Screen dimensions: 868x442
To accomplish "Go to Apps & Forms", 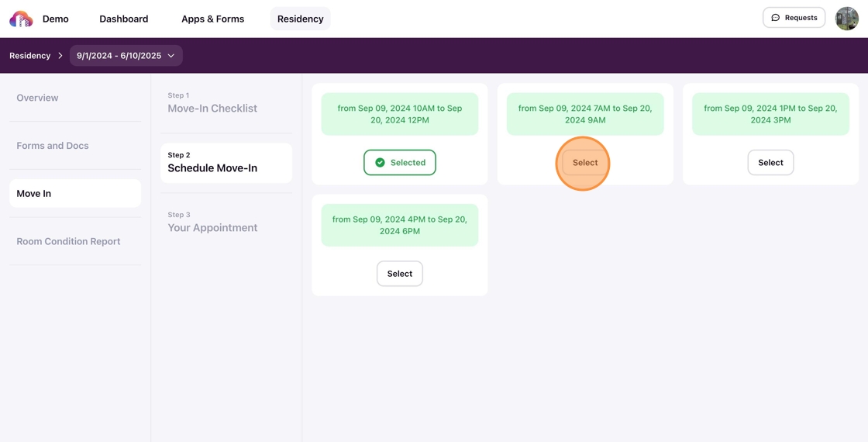I will pos(212,19).
